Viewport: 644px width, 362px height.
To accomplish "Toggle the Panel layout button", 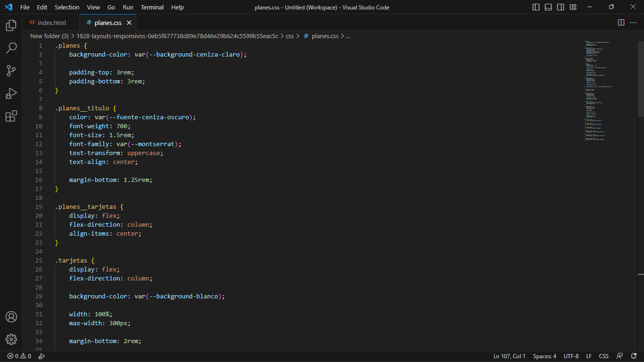I will coord(548,7).
